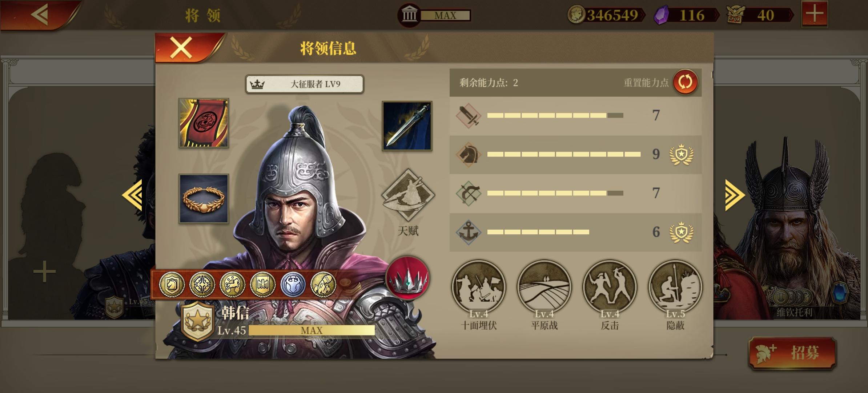This screenshot has width=868, height=393.
Task: Click the red plus to add resources
Action: coord(815,14)
